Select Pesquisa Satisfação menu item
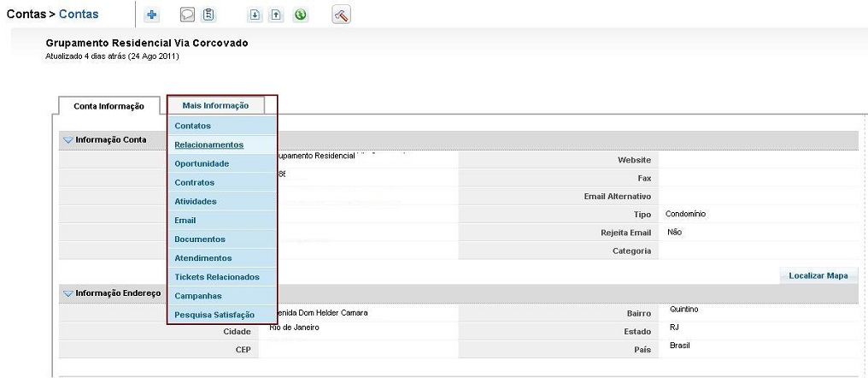 click(x=214, y=315)
